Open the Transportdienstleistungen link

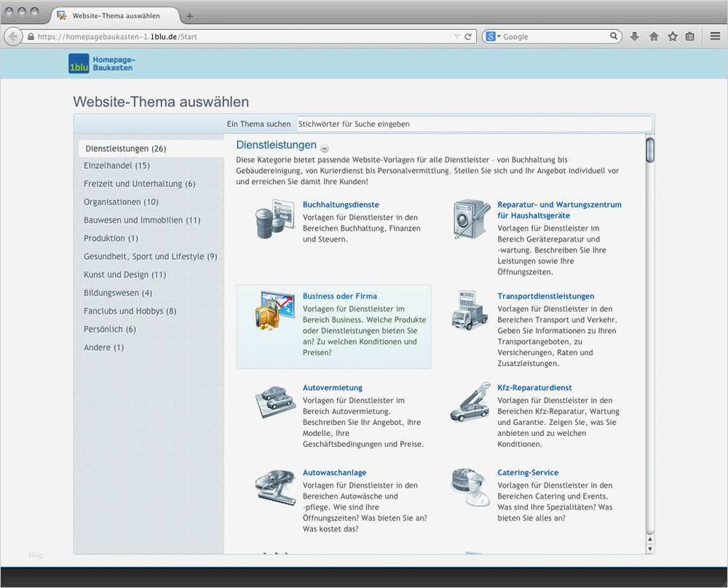[x=545, y=296]
